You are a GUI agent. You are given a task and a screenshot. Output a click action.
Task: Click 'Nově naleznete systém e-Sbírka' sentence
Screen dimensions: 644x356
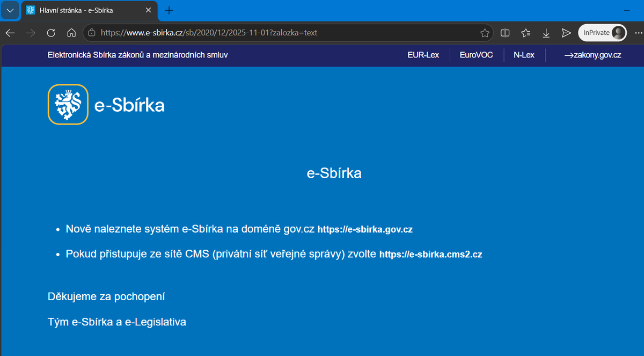pyautogui.click(x=190, y=229)
